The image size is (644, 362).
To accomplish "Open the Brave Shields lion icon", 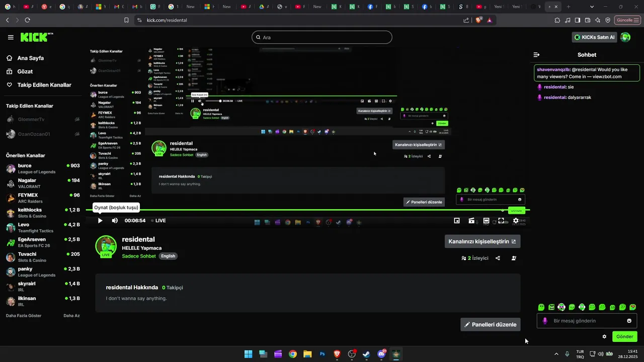I will [x=478, y=20].
